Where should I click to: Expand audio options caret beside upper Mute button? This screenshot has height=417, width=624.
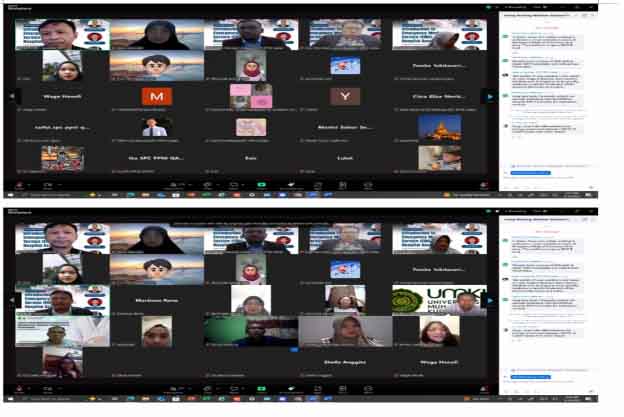coord(30,183)
